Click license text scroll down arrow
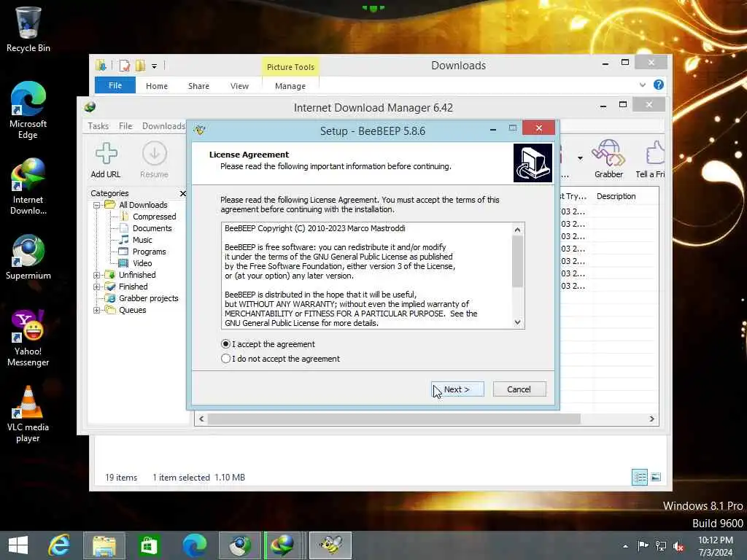747x560 pixels. 517,322
